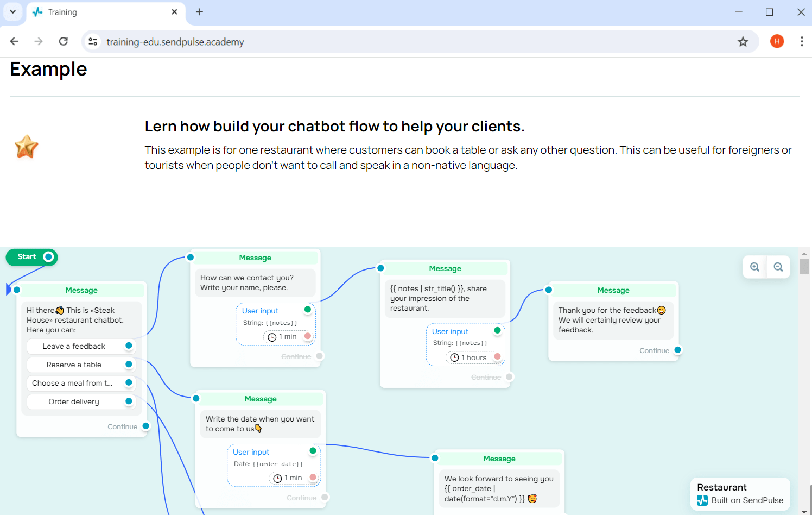Viewport: 812px width, 515px height.
Task: Select the Reserve a table button
Action: coord(81,365)
